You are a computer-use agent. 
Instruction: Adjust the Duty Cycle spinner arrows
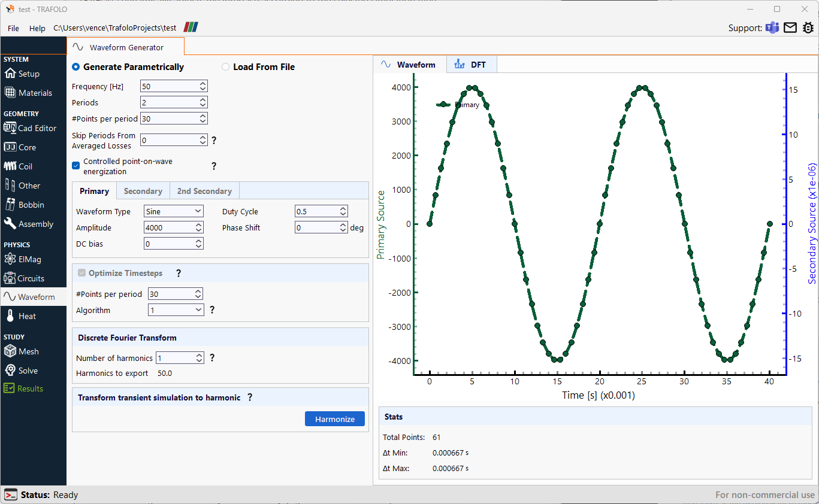(343, 211)
